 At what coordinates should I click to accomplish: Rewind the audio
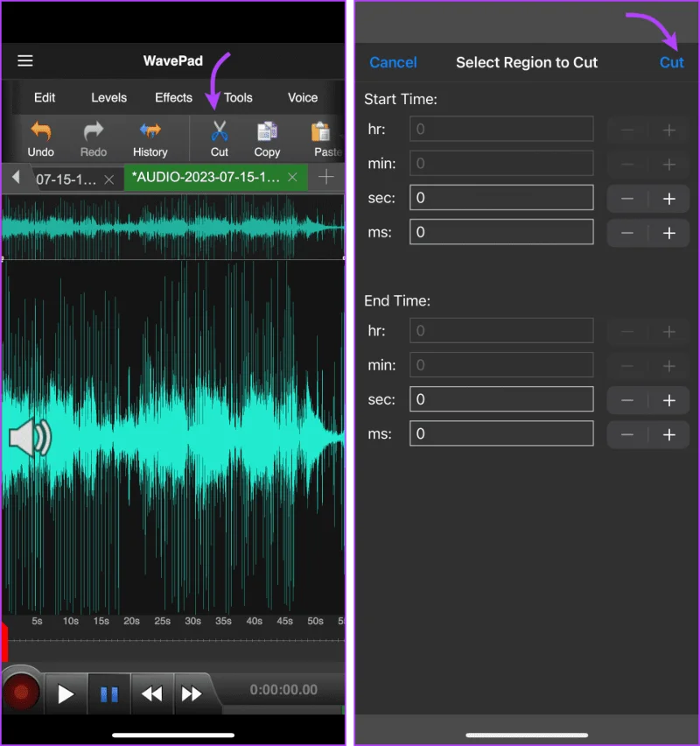coord(152,693)
